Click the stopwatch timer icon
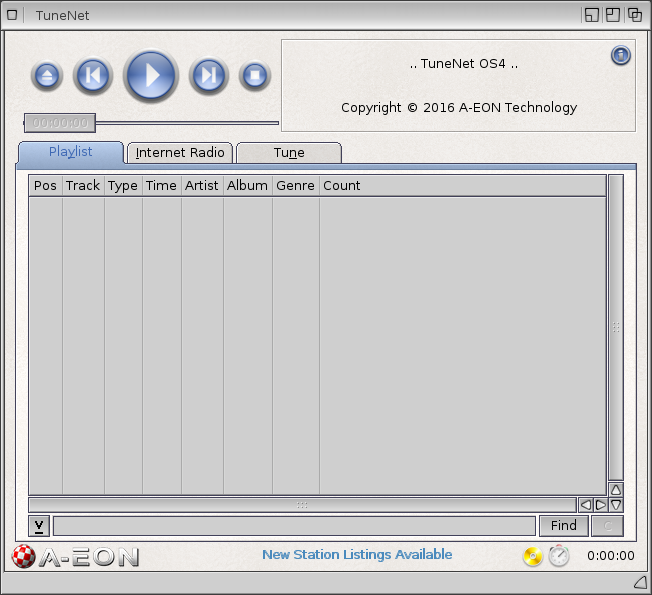The width and height of the screenshot is (652, 595). tap(559, 555)
